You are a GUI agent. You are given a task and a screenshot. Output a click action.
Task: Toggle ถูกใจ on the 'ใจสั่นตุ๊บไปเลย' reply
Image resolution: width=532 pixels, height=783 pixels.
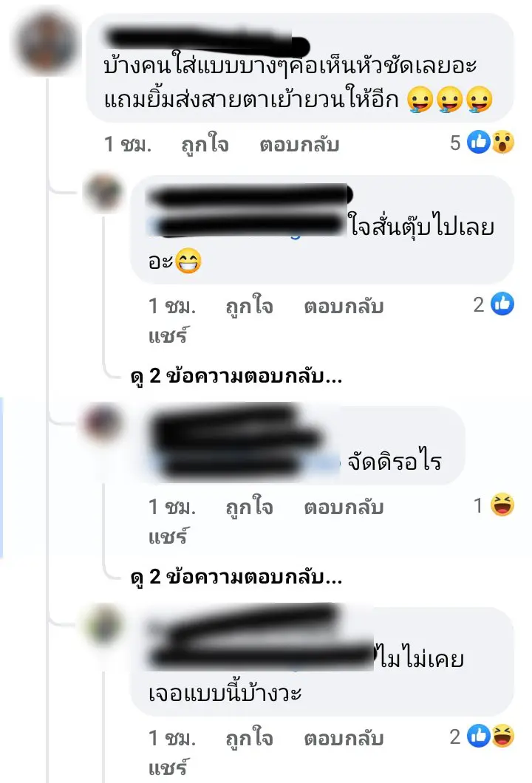tap(249, 307)
